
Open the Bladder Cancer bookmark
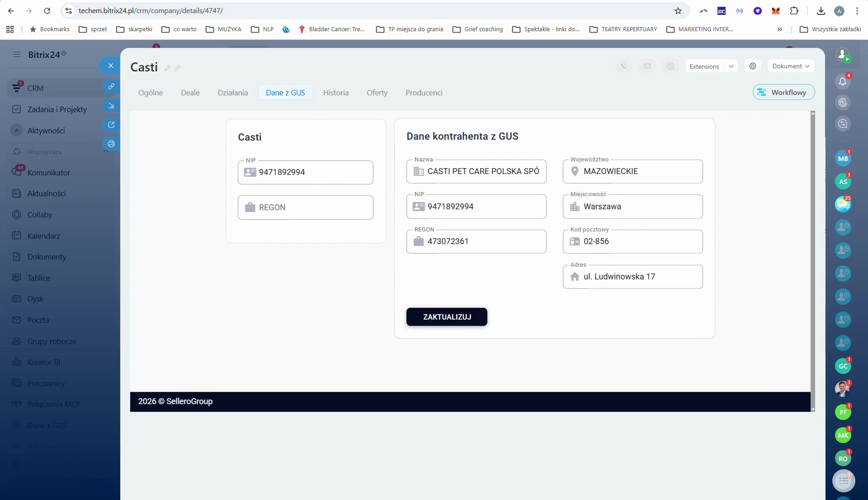(332, 29)
